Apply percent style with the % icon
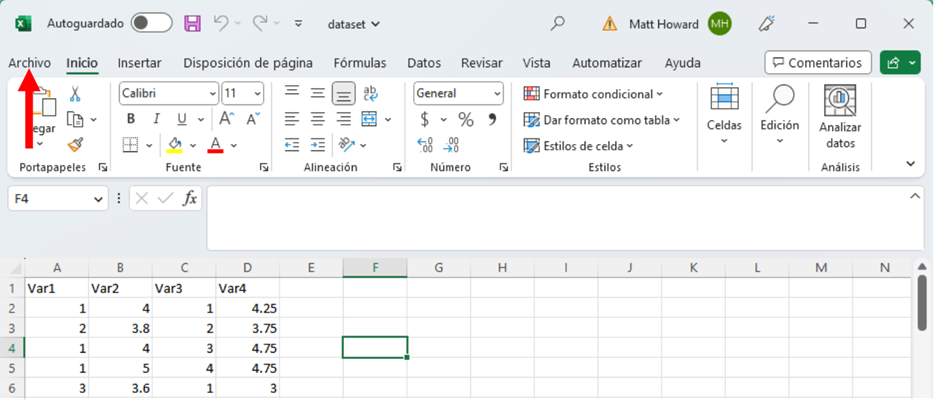Image resolution: width=934 pixels, height=400 pixels. tap(465, 119)
